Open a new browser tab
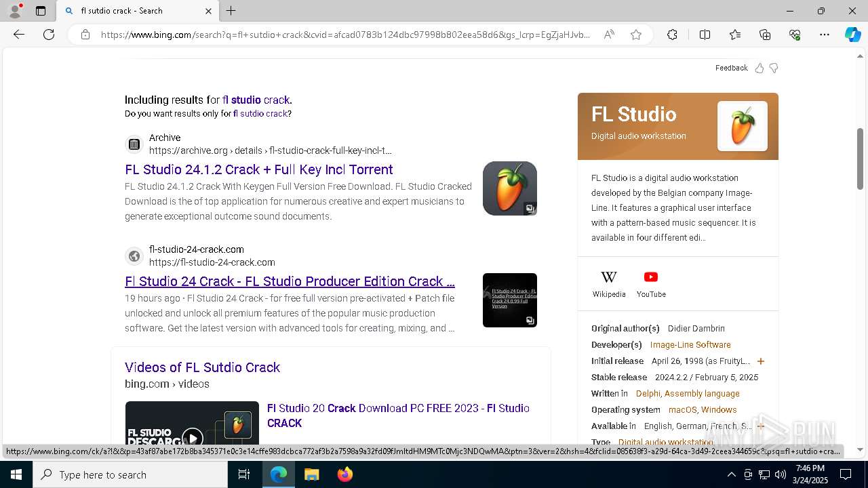 point(231,11)
